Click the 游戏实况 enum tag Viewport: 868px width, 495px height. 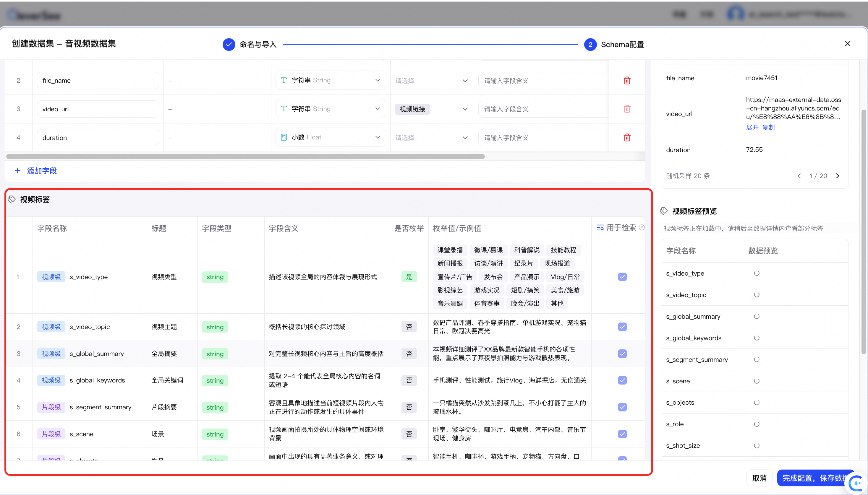(x=487, y=290)
